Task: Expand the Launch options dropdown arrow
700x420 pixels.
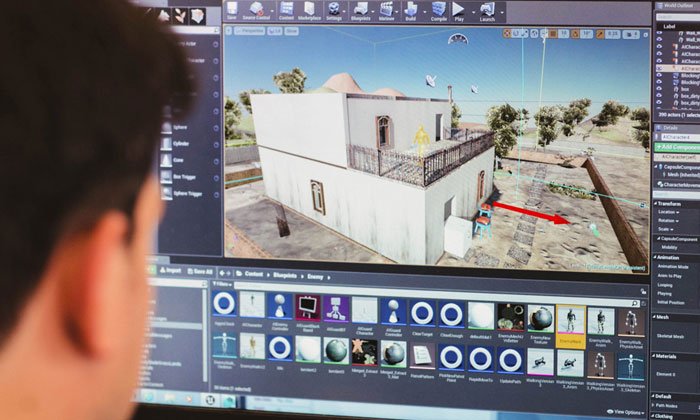Action: click(x=502, y=12)
